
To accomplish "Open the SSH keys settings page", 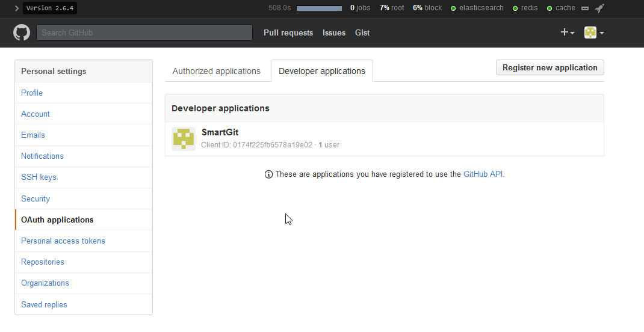I will (x=39, y=177).
